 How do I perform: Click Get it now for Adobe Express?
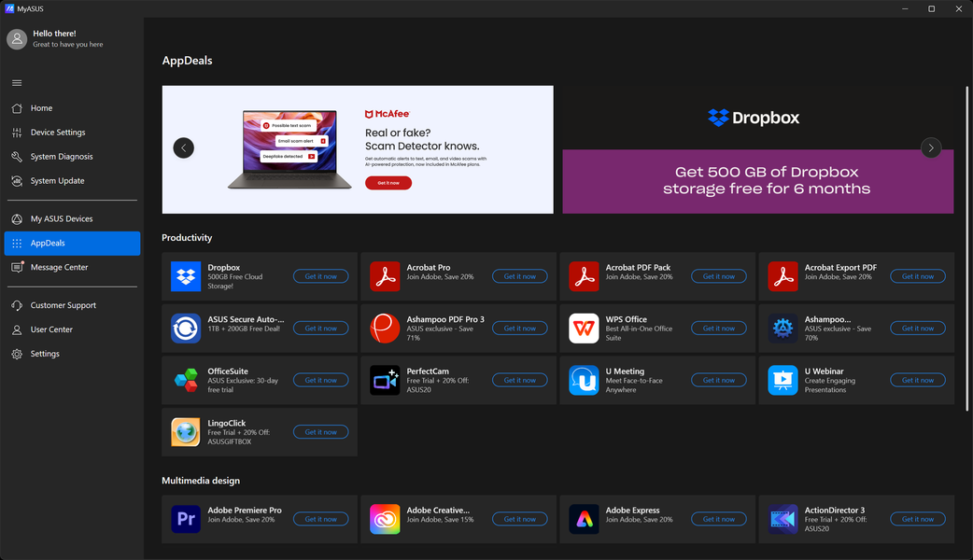point(719,519)
